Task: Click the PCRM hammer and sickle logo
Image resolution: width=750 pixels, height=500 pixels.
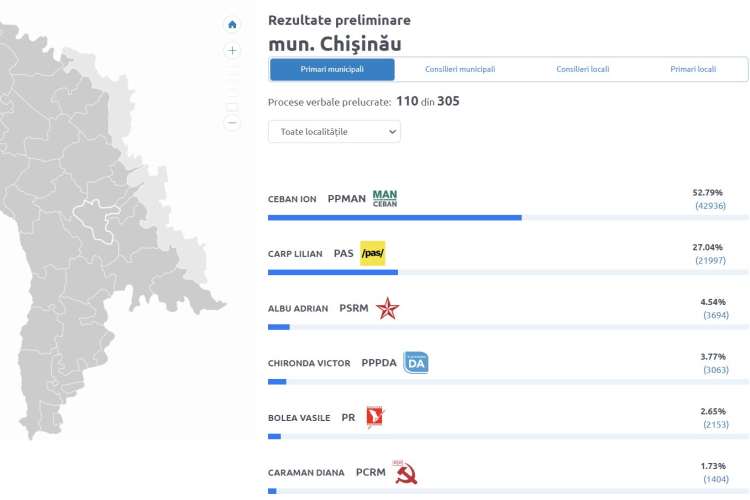Action: pyautogui.click(x=405, y=472)
